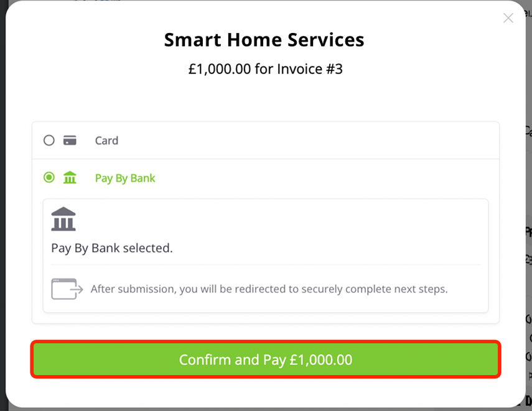
Task: Click the 'Pay By Bank selected.' message
Action: point(111,248)
